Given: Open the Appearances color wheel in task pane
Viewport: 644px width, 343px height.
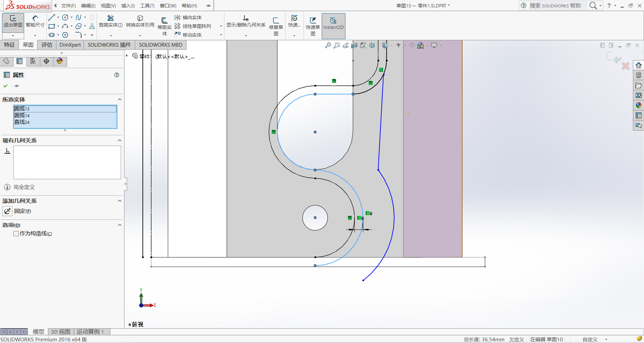Looking at the screenshot, I should tap(638, 105).
